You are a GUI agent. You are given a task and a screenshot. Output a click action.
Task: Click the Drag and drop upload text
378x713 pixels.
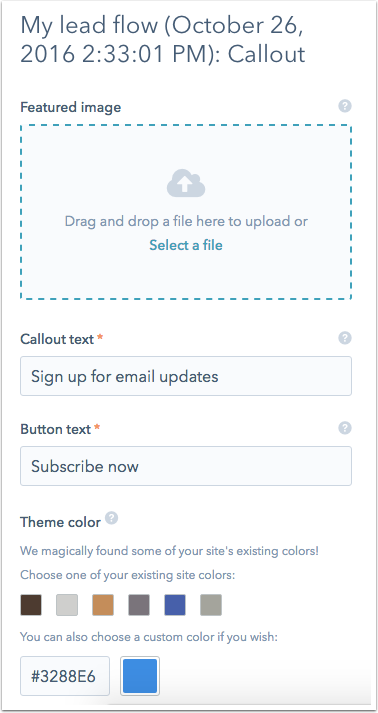point(186,221)
